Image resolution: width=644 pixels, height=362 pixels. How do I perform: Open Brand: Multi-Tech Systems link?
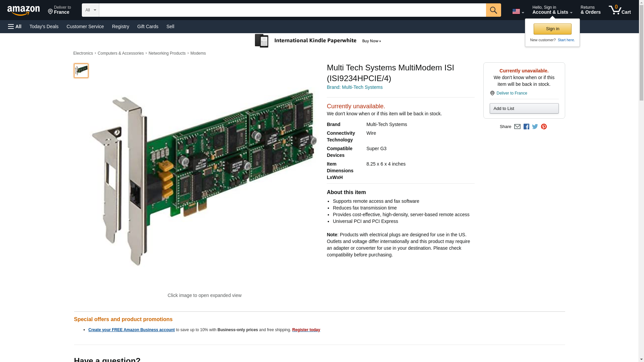pos(355,87)
